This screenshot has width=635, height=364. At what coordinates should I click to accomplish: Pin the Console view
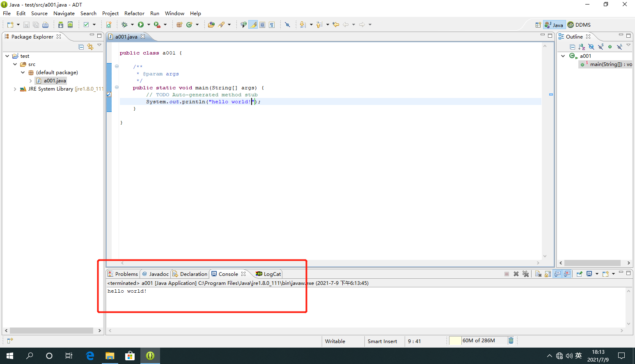[579, 274]
